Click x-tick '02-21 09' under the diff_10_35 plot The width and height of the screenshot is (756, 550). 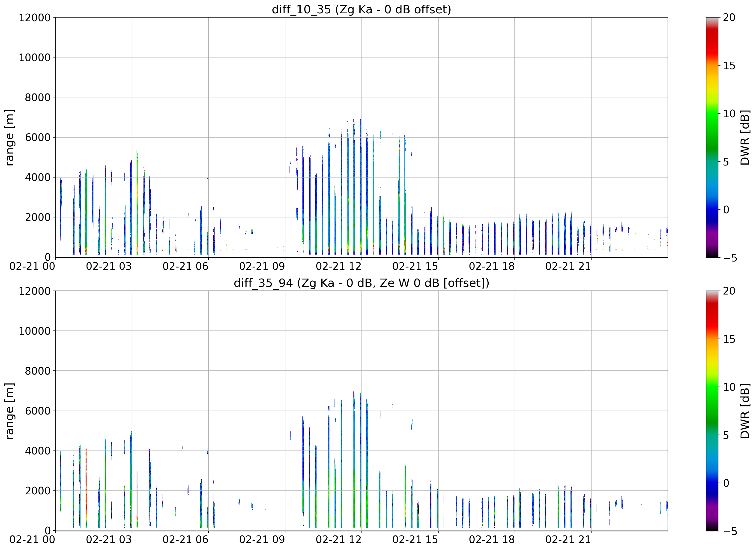click(262, 267)
